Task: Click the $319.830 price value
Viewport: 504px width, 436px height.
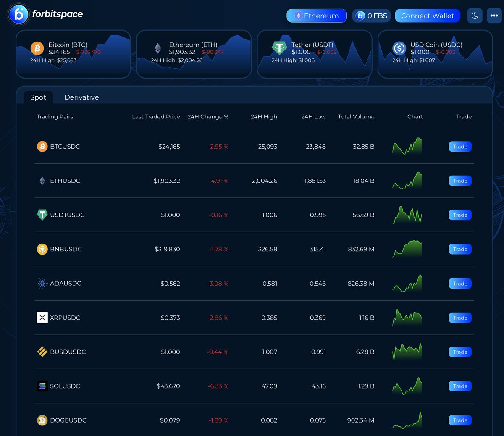Action: [167, 249]
